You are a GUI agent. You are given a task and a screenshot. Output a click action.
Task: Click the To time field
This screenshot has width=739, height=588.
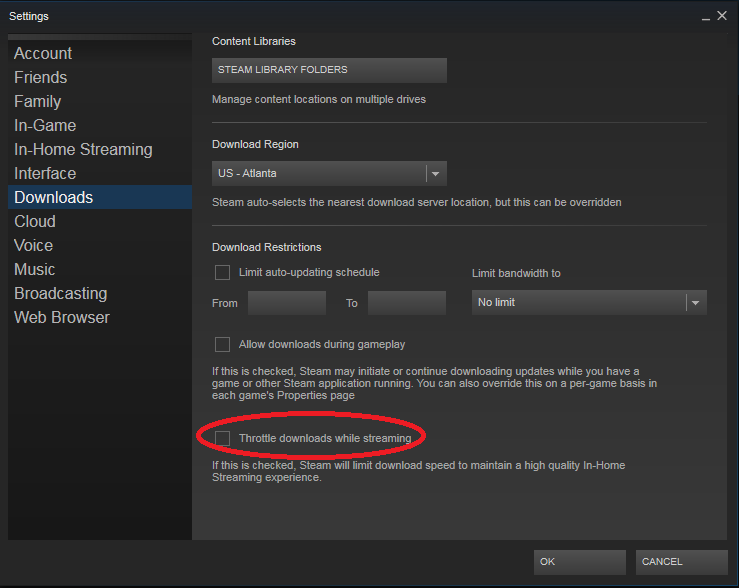click(407, 302)
